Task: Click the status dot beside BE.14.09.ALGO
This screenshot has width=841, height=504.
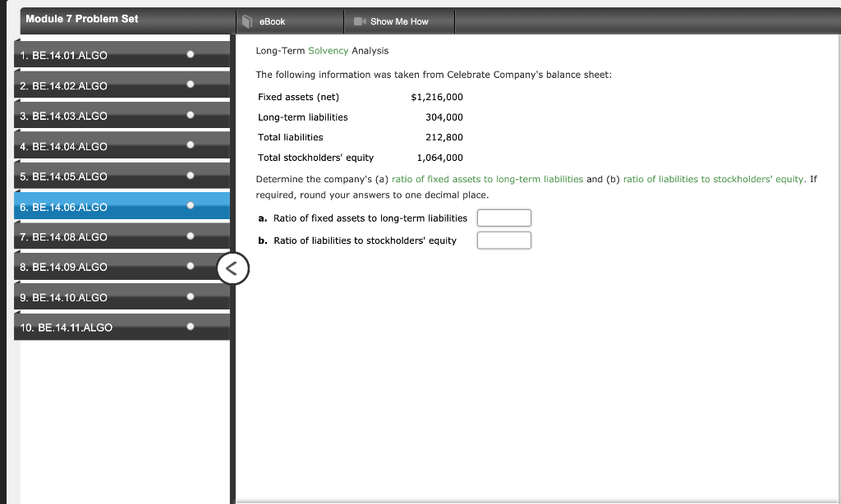Action: click(x=191, y=267)
